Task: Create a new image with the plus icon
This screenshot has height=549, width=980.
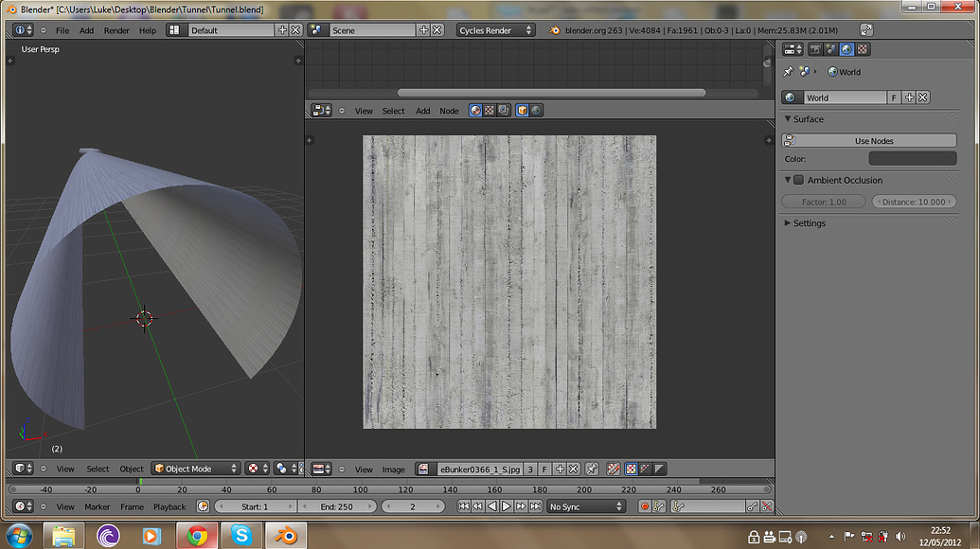Action: (x=560, y=469)
